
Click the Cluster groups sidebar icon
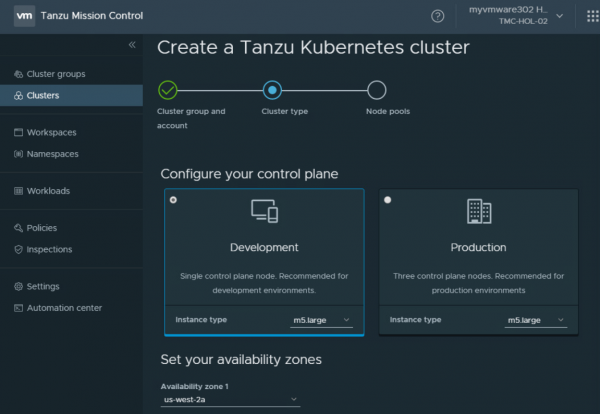point(18,74)
